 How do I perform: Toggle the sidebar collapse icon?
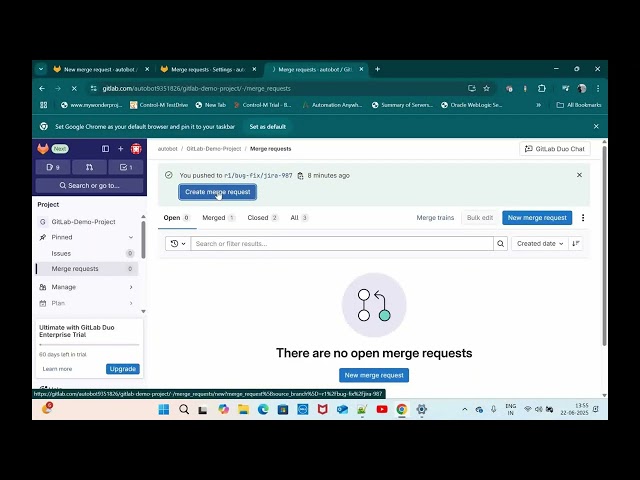(105, 149)
